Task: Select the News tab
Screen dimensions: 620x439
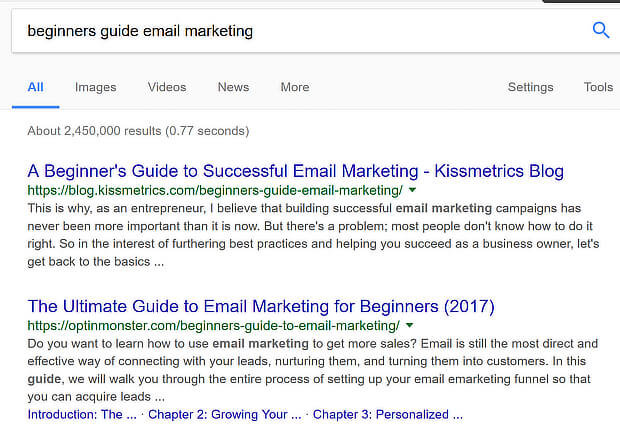Action: point(233,87)
